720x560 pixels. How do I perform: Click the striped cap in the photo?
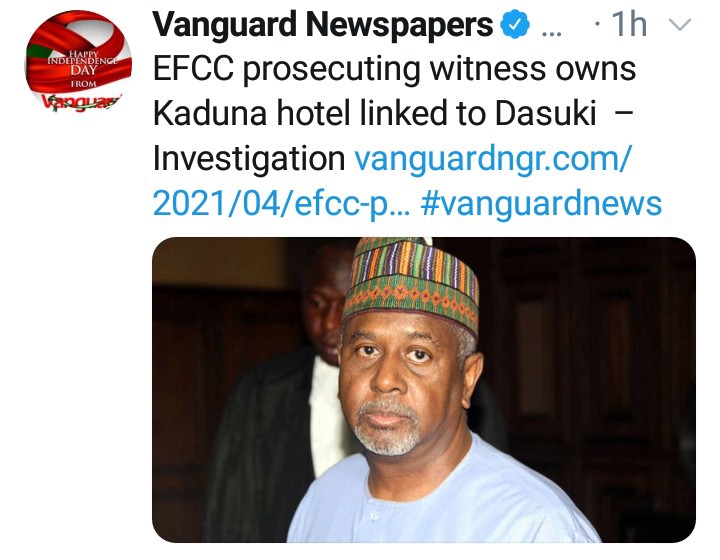coord(411,284)
